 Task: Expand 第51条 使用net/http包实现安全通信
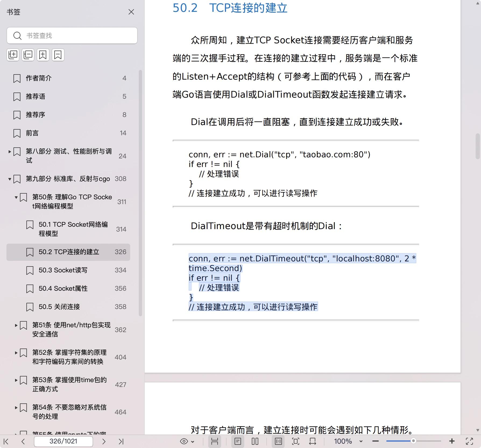tap(16, 325)
